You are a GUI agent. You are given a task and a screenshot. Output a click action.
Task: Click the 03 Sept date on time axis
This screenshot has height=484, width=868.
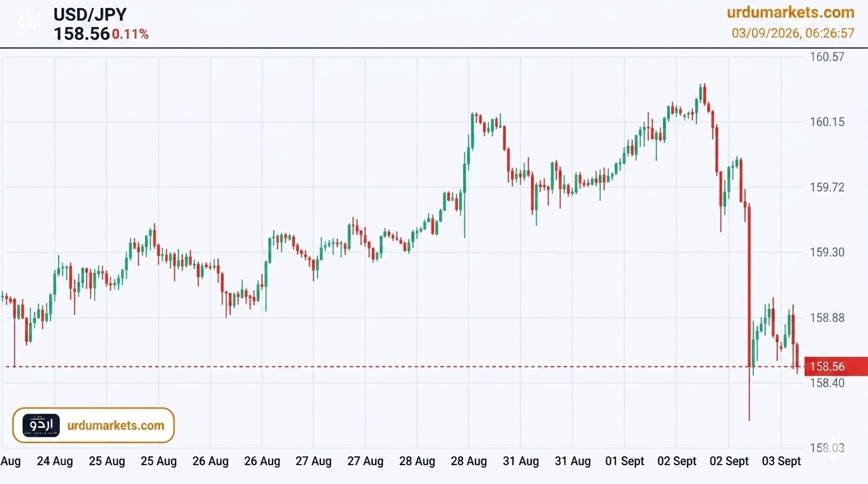coord(781,461)
